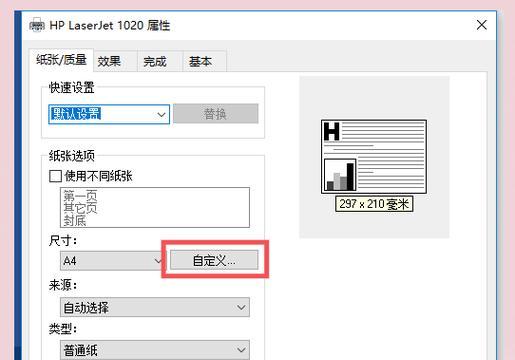Expand the 默认设置 quick settings dropdown

[109, 114]
